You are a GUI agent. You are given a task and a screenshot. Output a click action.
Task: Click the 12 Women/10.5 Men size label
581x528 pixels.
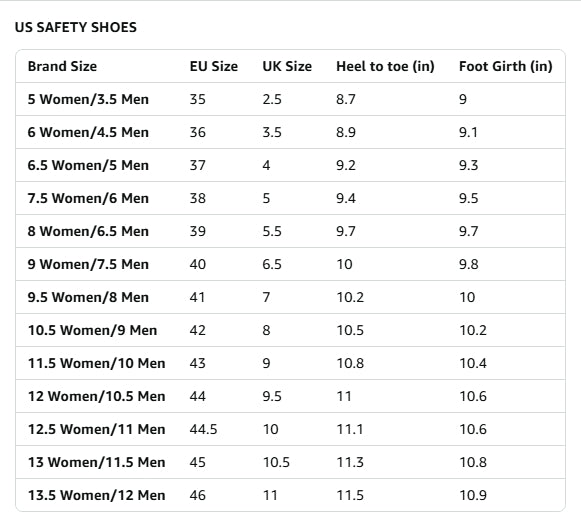pyautogui.click(x=96, y=396)
